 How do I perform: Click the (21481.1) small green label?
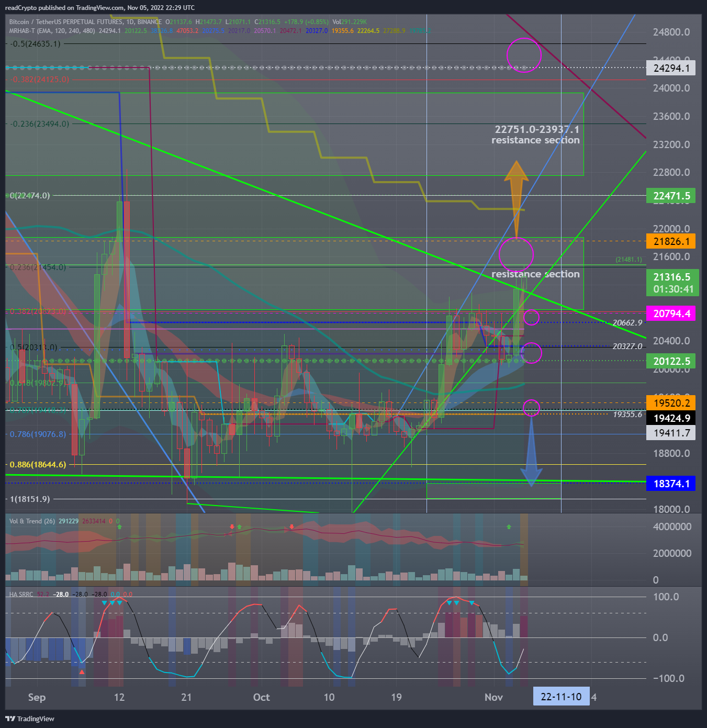point(629,260)
